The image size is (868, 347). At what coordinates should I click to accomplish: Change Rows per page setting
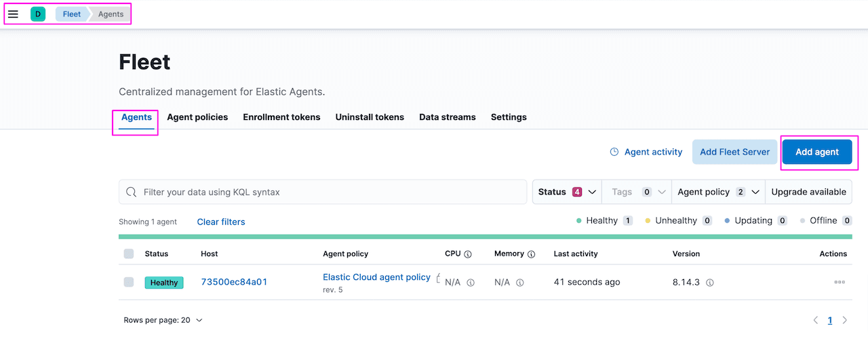click(x=163, y=320)
